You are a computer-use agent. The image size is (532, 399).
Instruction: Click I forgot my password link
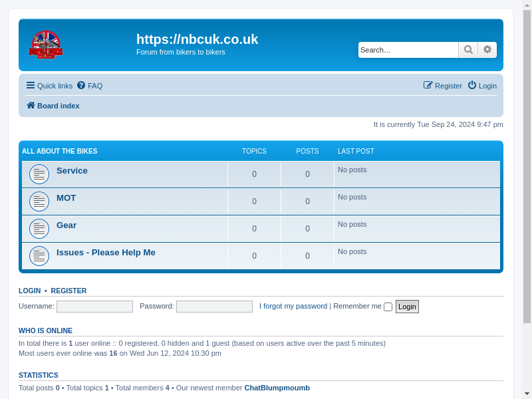(293, 306)
